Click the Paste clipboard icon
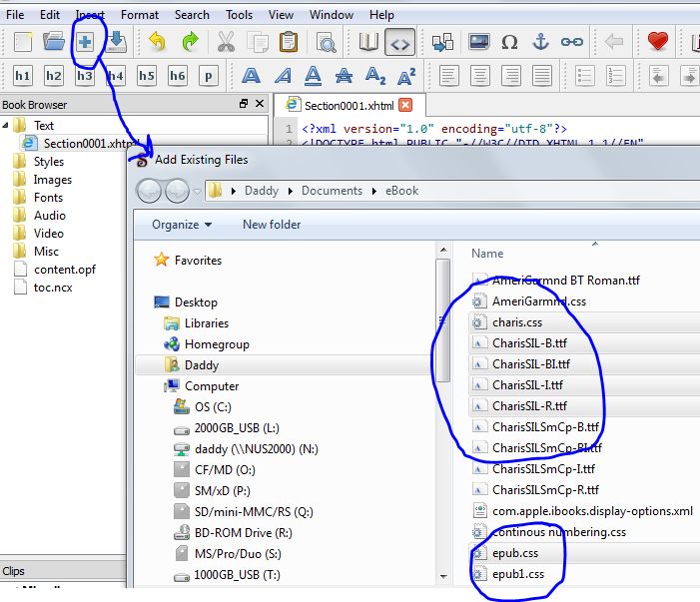The image size is (700, 602). pos(289,42)
